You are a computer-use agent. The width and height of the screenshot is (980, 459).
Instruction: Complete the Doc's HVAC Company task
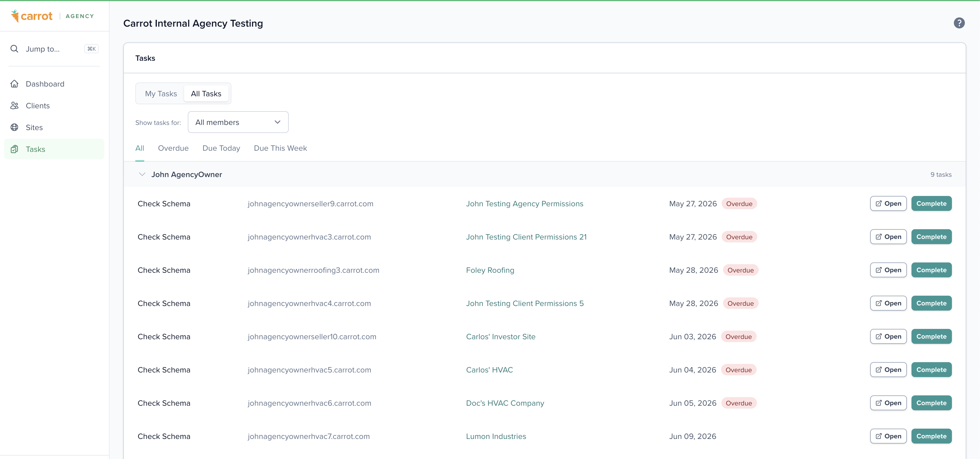tap(931, 403)
